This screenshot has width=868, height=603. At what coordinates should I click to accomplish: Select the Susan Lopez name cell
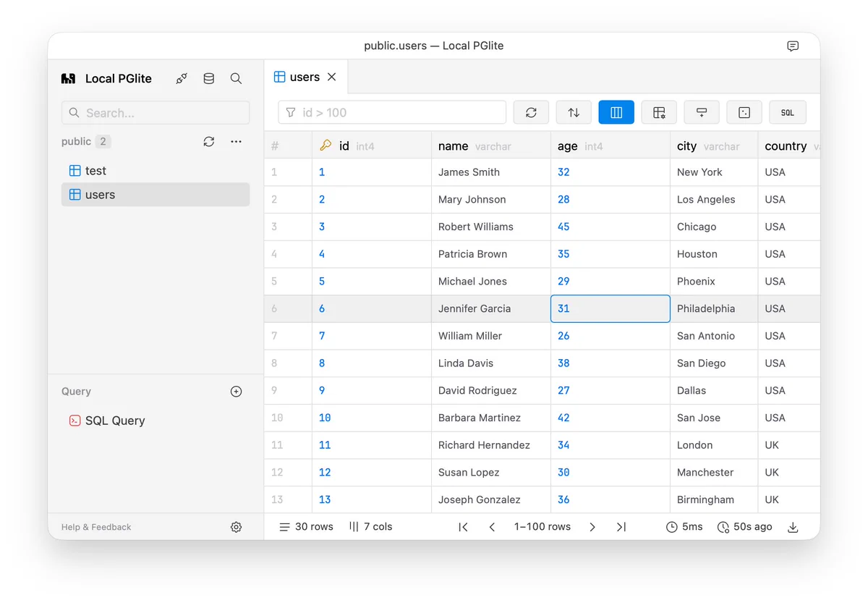click(x=491, y=473)
